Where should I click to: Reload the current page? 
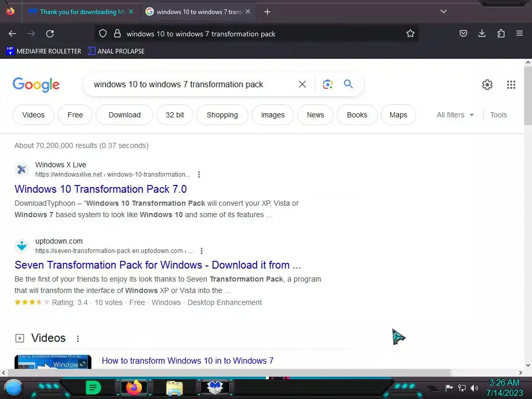[50, 34]
